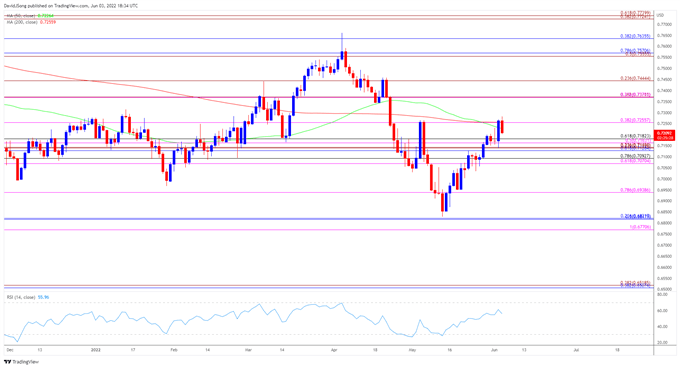Click the RSI value 55.96 readout
680x368 pixels.
43,297
